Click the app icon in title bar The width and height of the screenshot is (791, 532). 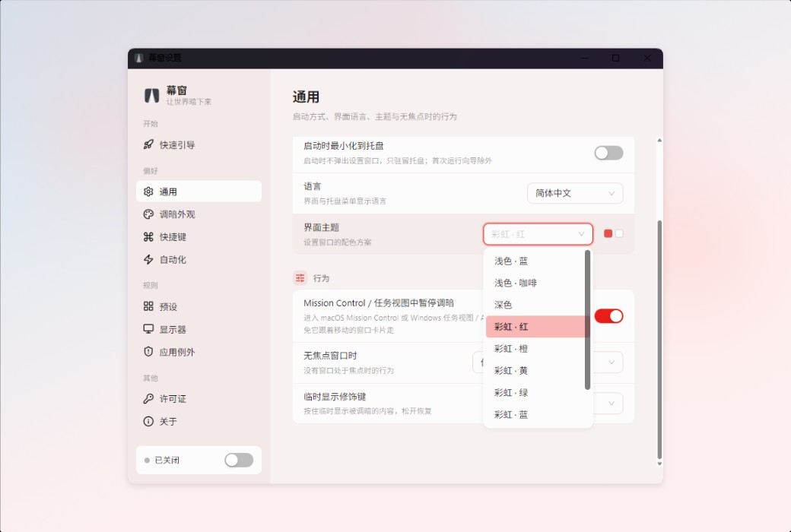(139, 58)
